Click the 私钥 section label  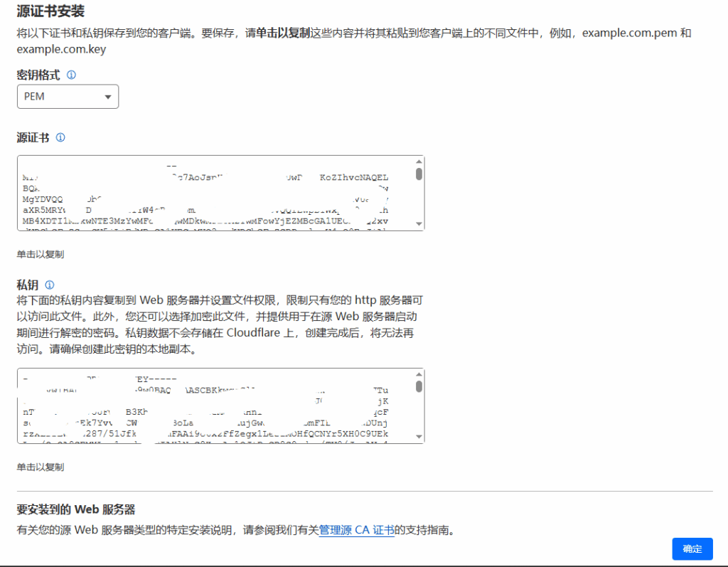[27, 285]
